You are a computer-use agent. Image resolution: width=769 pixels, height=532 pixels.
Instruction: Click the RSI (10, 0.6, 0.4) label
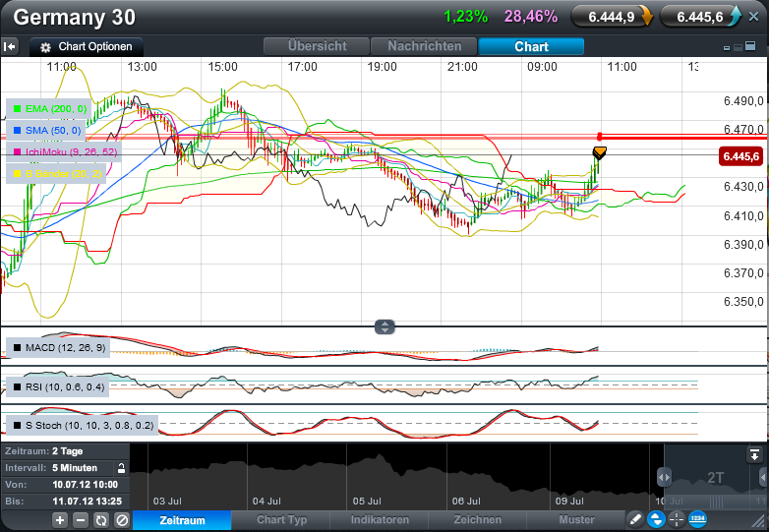point(58,386)
